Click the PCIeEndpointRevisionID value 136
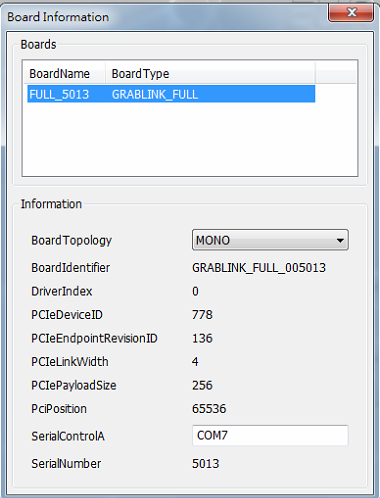 point(202,338)
